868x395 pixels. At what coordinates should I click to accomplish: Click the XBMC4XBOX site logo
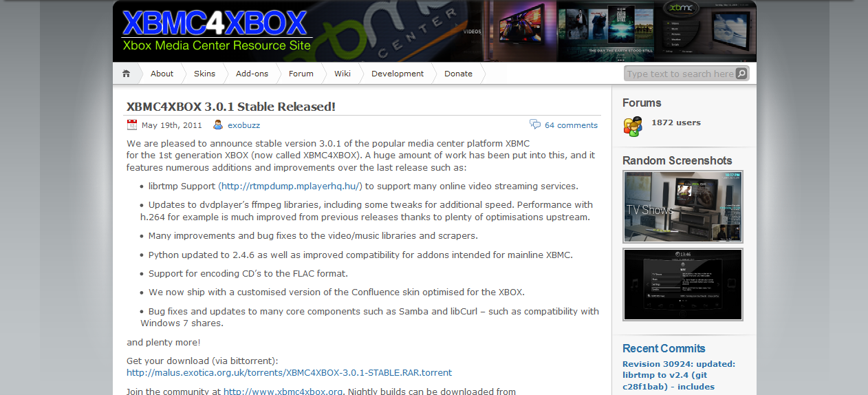(x=214, y=23)
